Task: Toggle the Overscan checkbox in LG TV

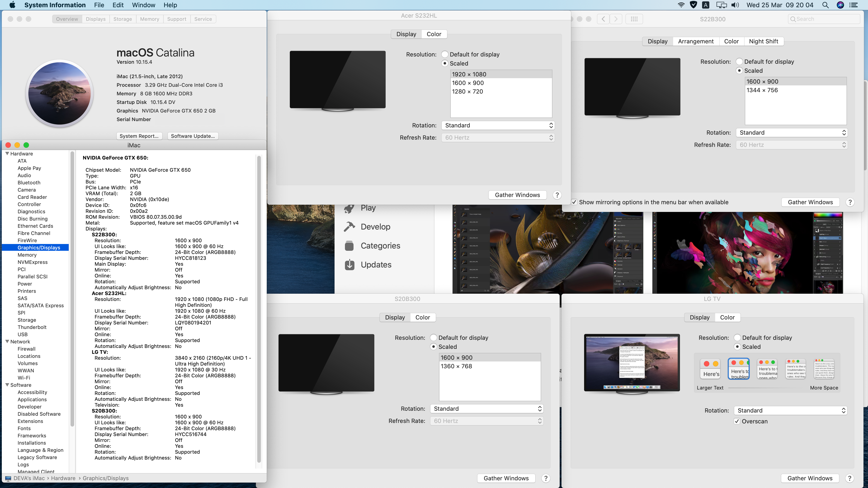Action: point(737,421)
